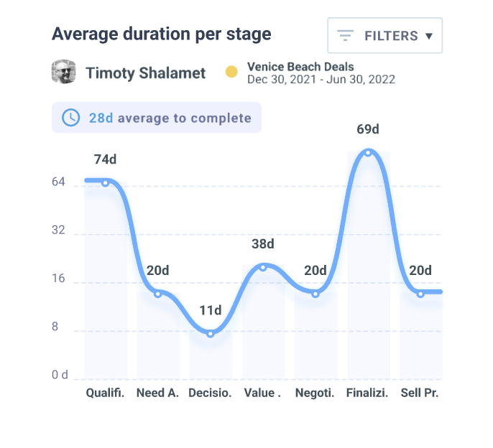The width and height of the screenshot is (493, 448).
Task: Open the FILTERS dropdown arrow
Action: tap(429, 36)
